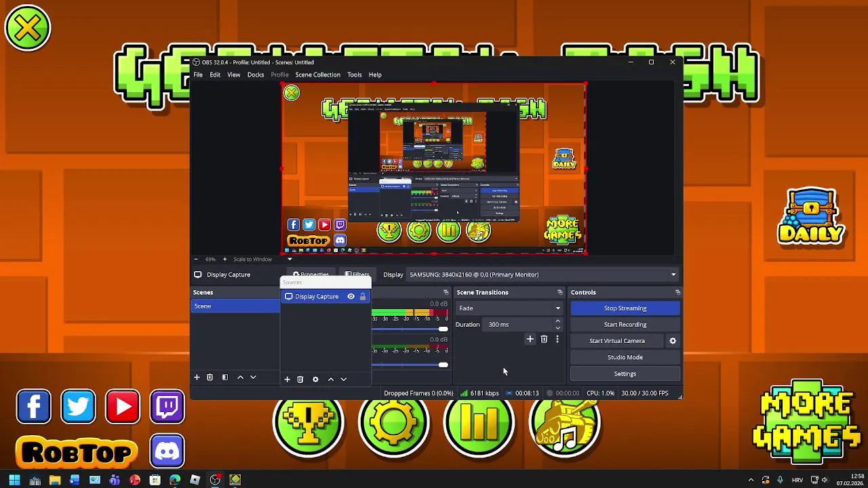Move scene up in Scenes toolbar
The image size is (868, 488).
tap(240, 378)
